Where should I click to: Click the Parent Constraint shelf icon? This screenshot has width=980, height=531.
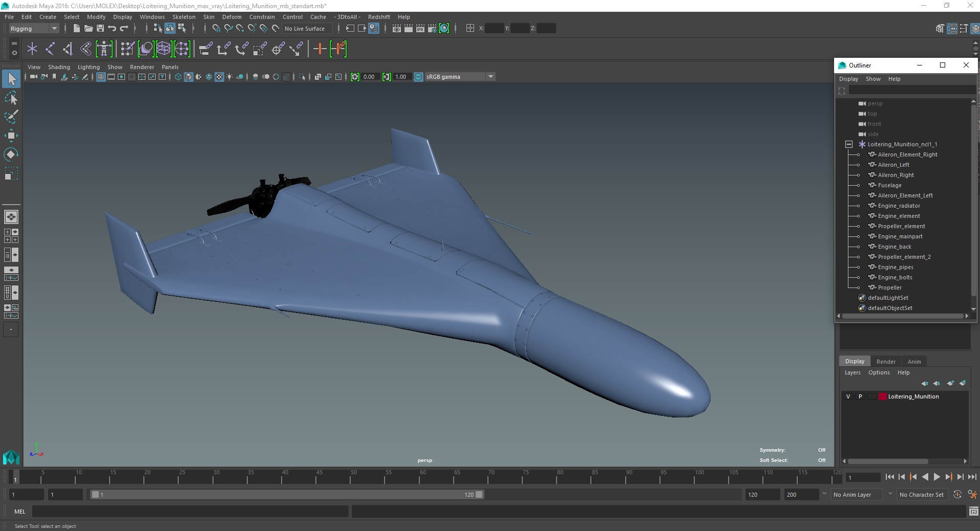point(206,49)
